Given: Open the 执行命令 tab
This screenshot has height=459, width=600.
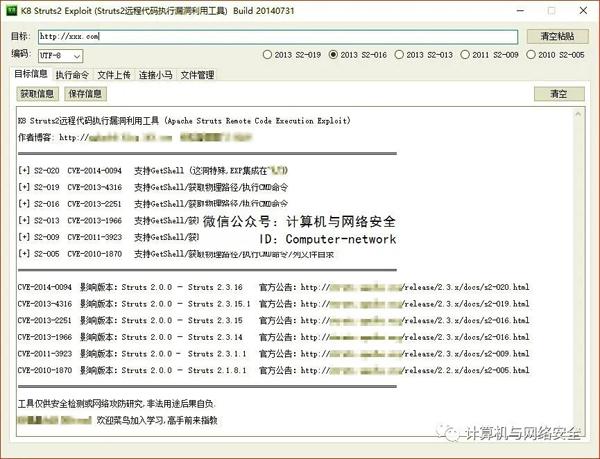Looking at the screenshot, I should click(x=72, y=75).
